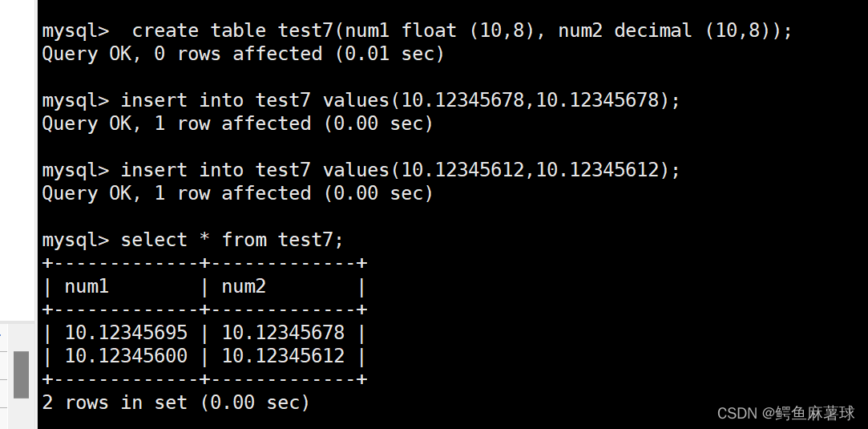Click the select * from test7 command

(x=232, y=241)
